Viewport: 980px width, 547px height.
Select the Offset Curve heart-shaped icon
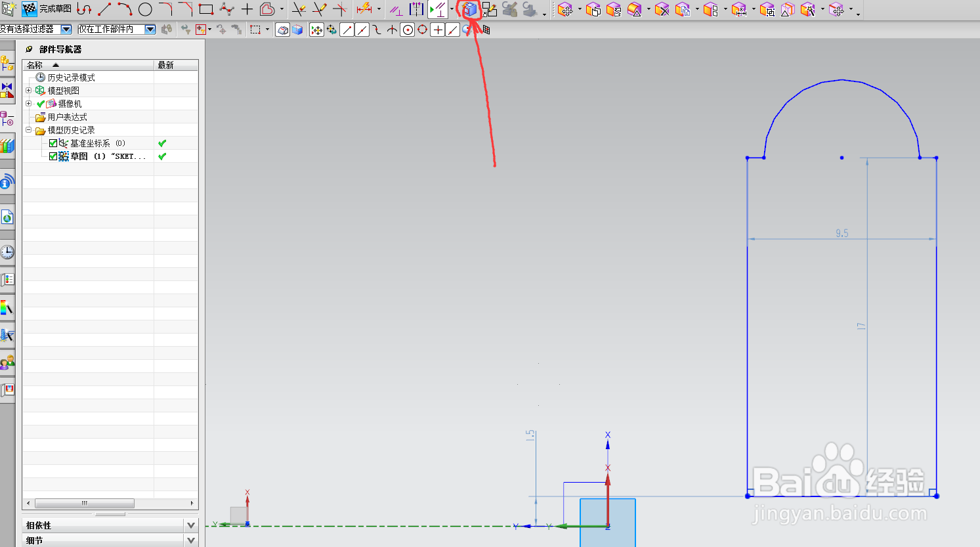267,9
